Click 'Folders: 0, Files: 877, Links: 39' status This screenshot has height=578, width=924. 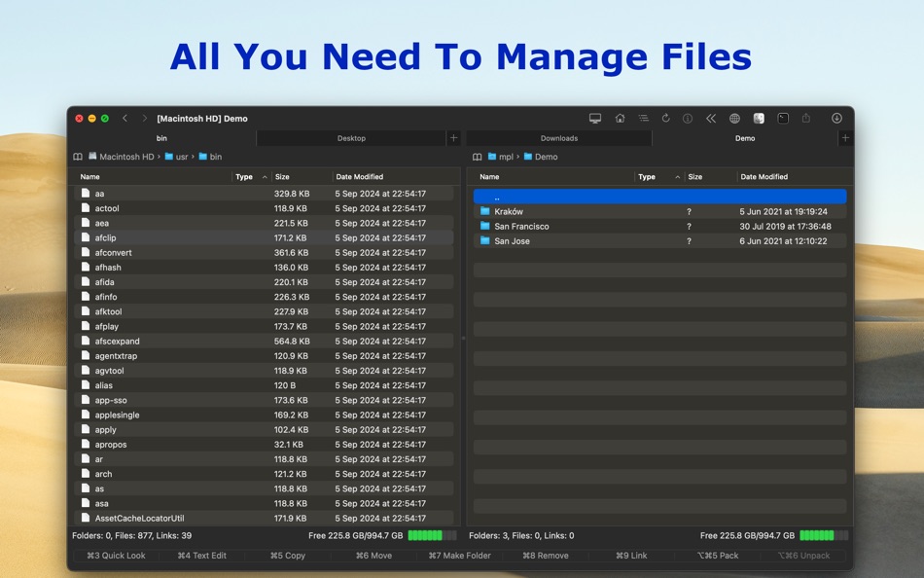pos(131,535)
